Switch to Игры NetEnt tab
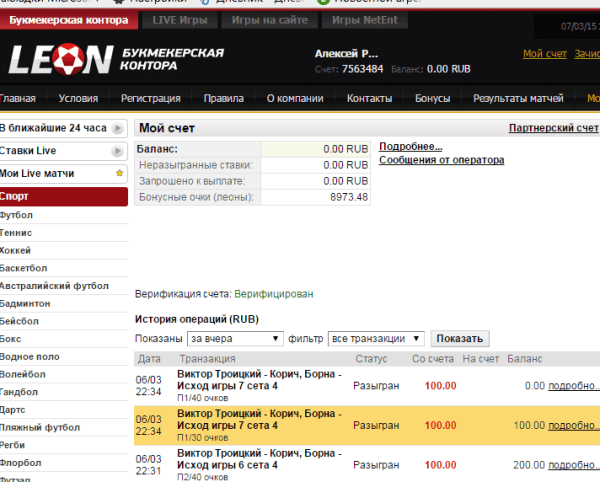Screen dimensions: 600x482 365,20
